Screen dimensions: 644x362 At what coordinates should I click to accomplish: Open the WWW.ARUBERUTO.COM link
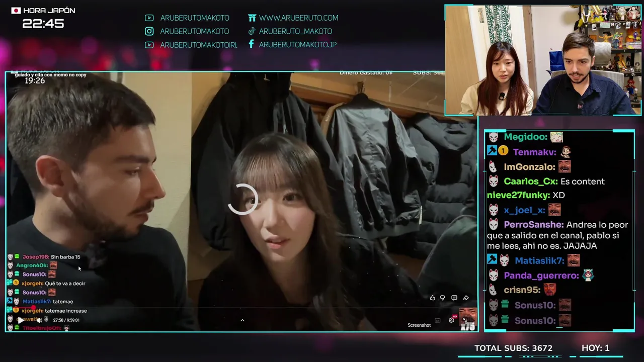299,18
